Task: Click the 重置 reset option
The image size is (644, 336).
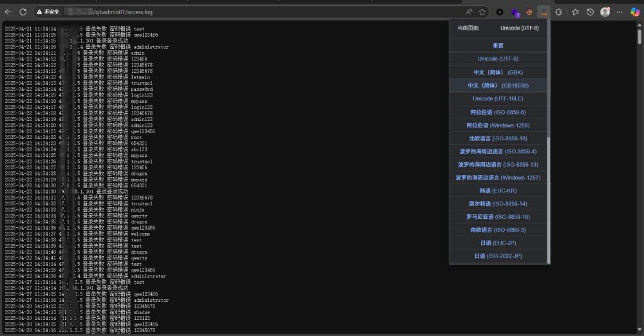Action: (x=498, y=46)
